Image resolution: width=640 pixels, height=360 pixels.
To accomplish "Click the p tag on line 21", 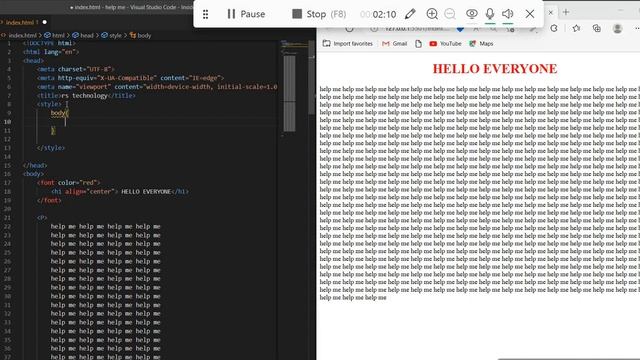I will [x=42, y=218].
